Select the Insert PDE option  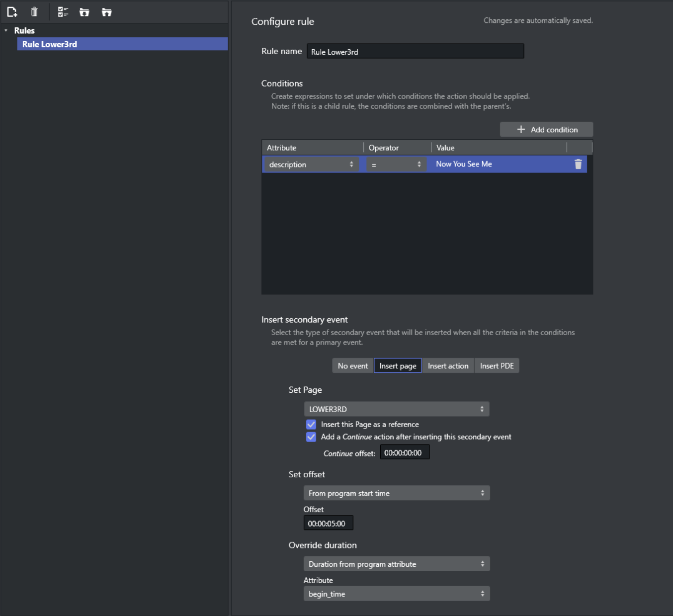(x=497, y=366)
